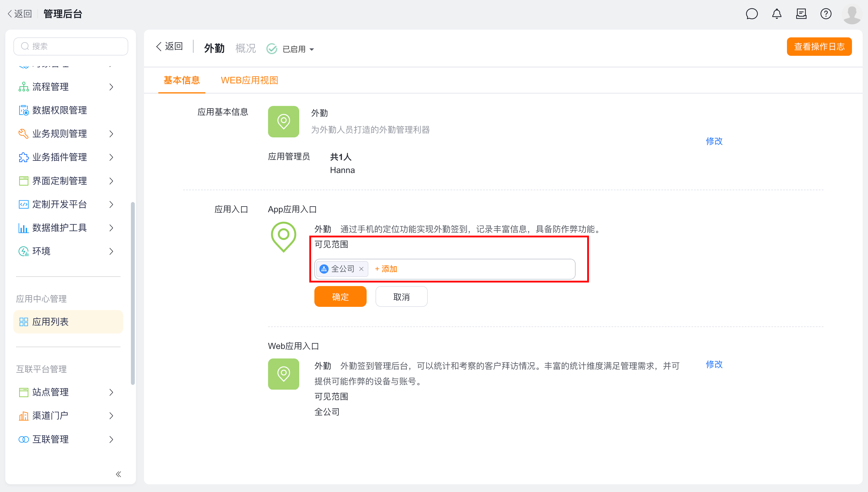Screen dimensions: 868x492
Task: Click the sidebar vertical scrollbar
Action: point(132,293)
